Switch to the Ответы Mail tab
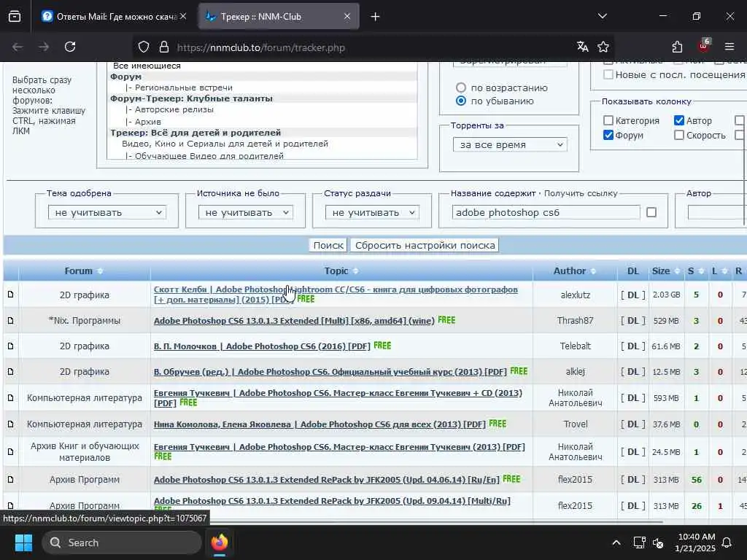The width and height of the screenshot is (747, 560). pos(109,17)
